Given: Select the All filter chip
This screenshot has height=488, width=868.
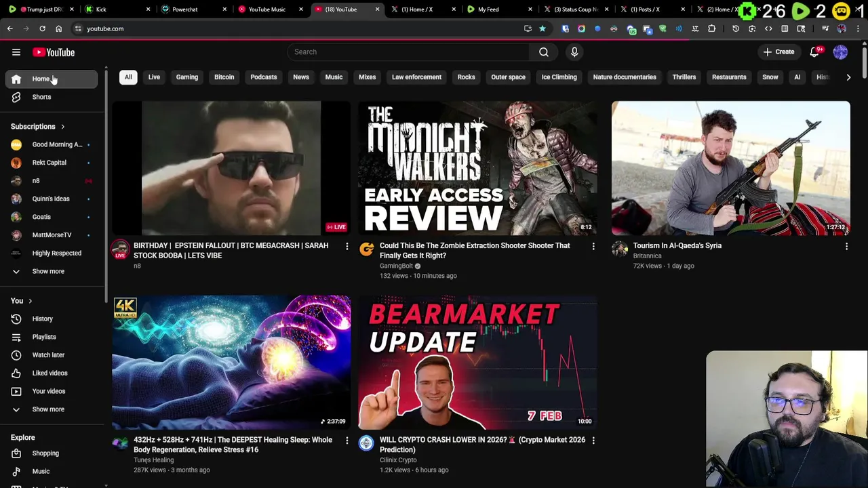Looking at the screenshot, I should 128,77.
